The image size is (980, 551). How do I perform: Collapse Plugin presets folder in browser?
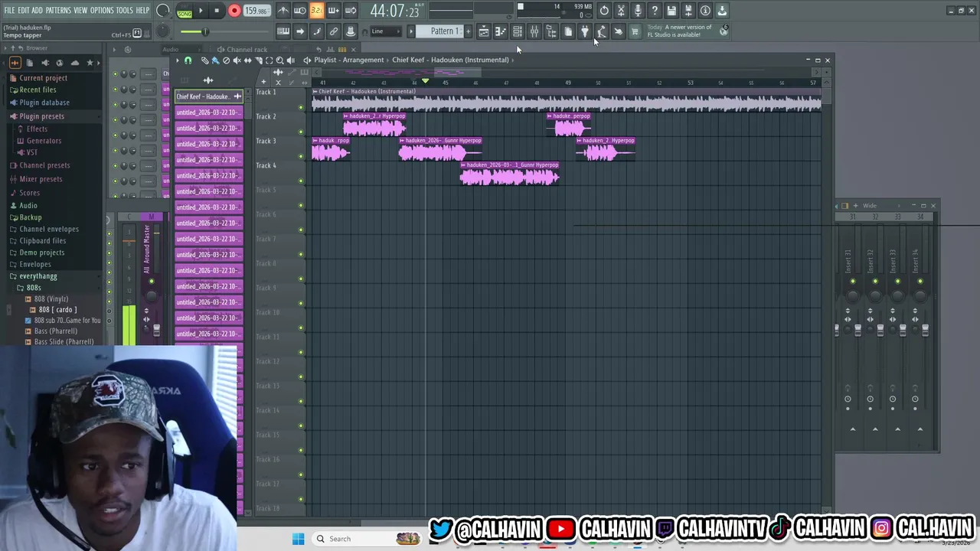pyautogui.click(x=41, y=116)
